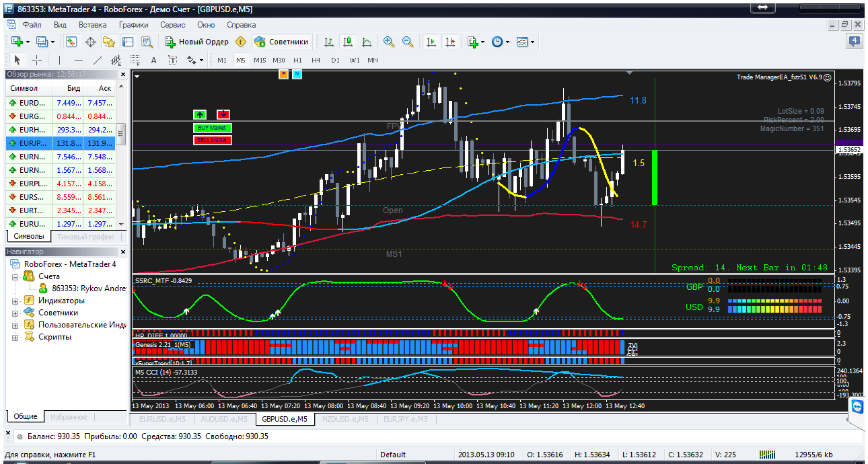Toggle the Data Window crosshair-circle icon
The width and height of the screenshot is (868, 464).
(90, 42)
